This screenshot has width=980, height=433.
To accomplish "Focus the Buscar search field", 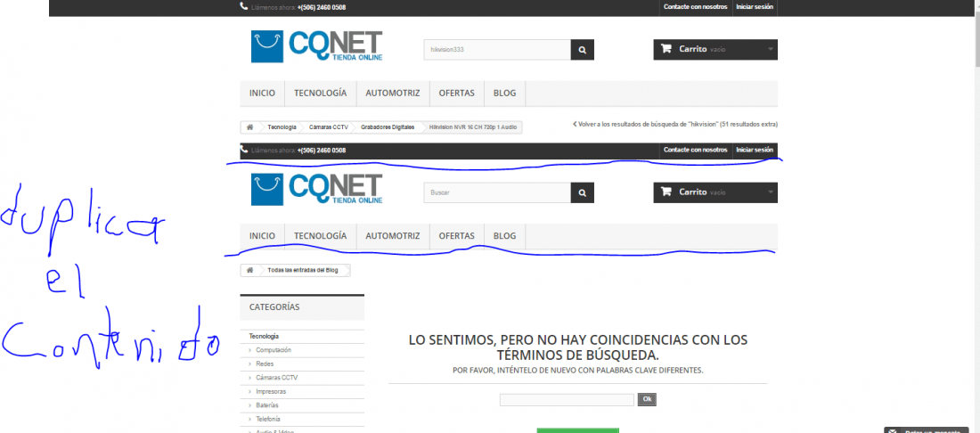I will pyautogui.click(x=497, y=193).
